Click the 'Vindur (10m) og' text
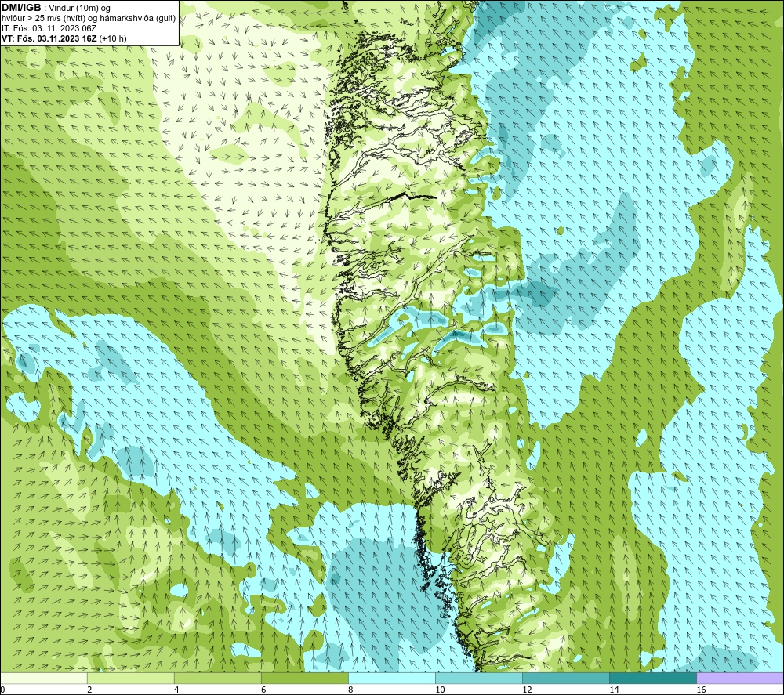This screenshot has height=695, width=784. tap(81, 9)
